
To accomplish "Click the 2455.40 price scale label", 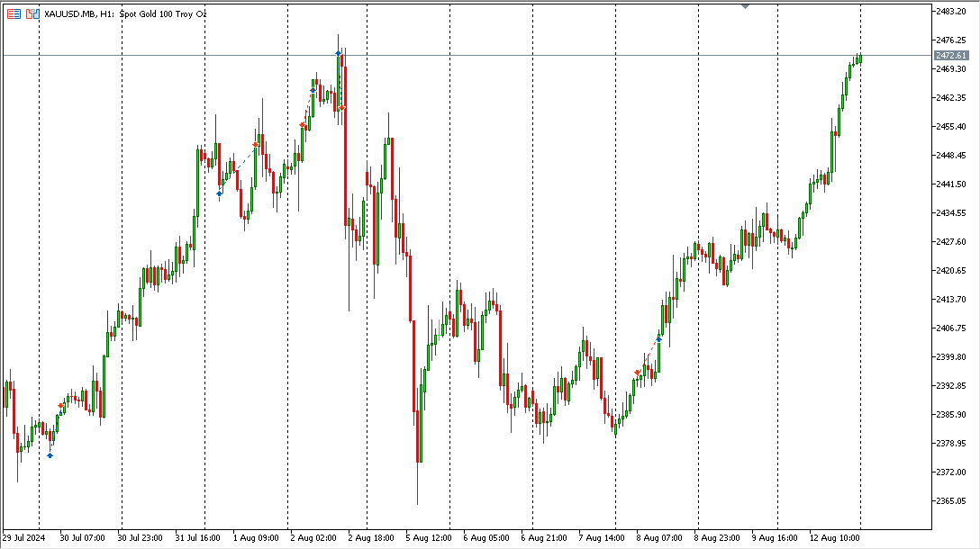I will (950, 126).
